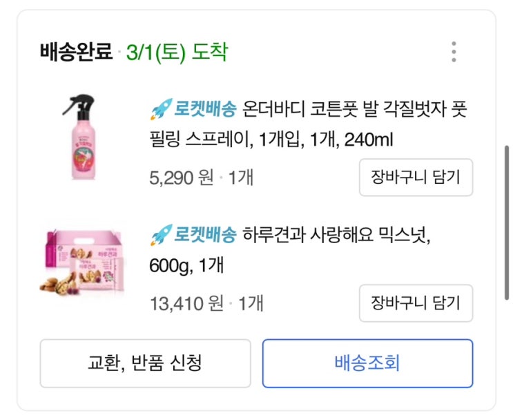Click the 13,410 원 price text
The height and width of the screenshot is (420, 513).
click(187, 303)
